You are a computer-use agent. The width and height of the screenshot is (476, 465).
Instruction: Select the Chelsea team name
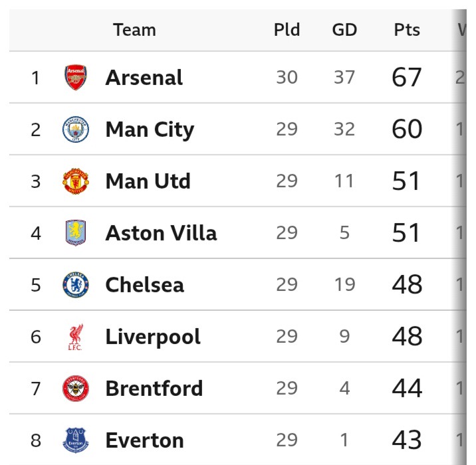144,285
